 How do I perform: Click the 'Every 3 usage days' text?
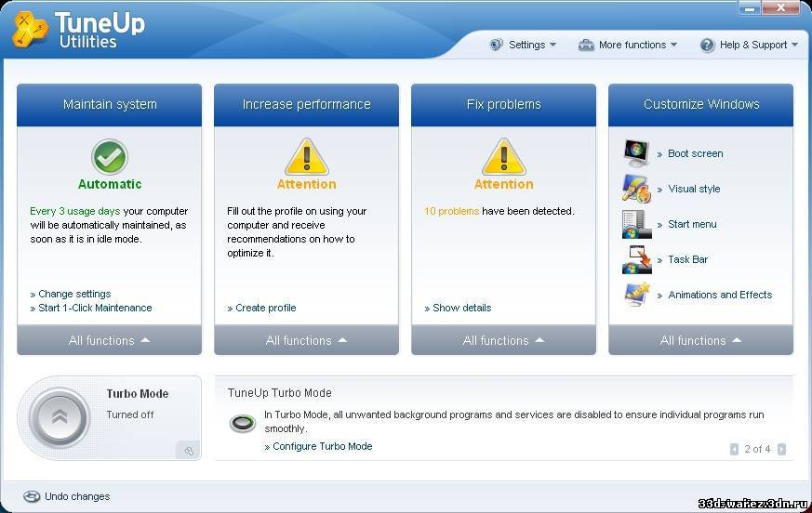(x=75, y=211)
